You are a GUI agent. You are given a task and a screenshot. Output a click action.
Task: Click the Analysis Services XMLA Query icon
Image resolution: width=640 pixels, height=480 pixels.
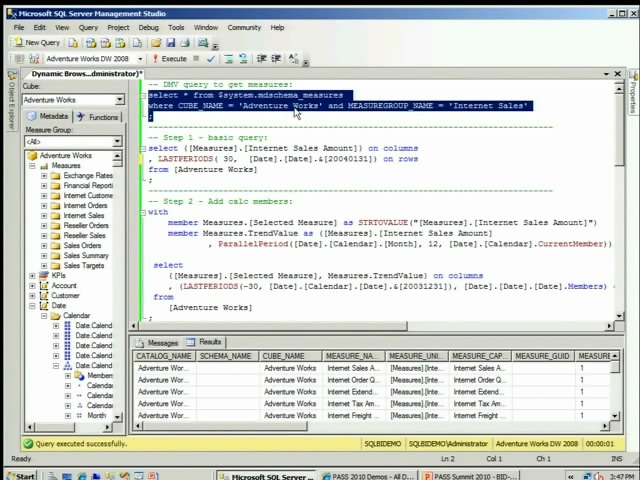120,42
